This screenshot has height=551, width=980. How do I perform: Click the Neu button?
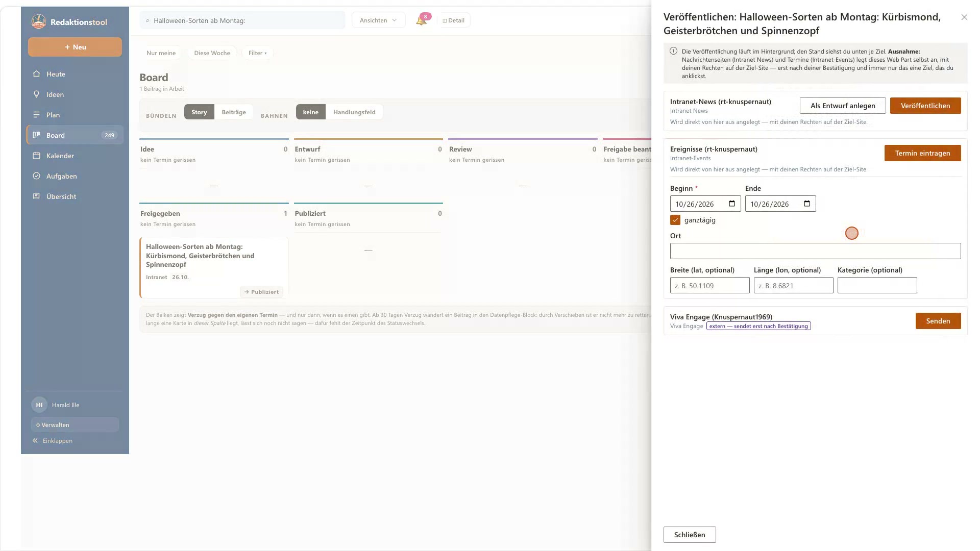click(75, 47)
